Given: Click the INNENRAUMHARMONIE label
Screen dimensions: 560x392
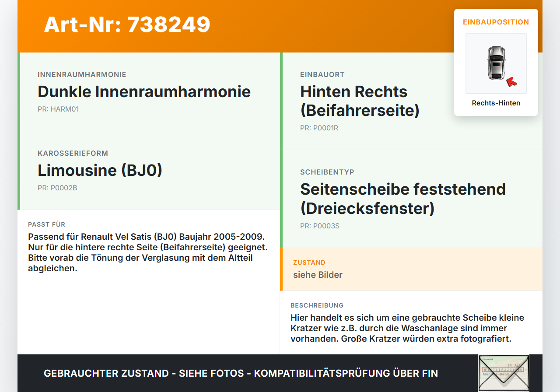Looking at the screenshot, I should tap(82, 74).
